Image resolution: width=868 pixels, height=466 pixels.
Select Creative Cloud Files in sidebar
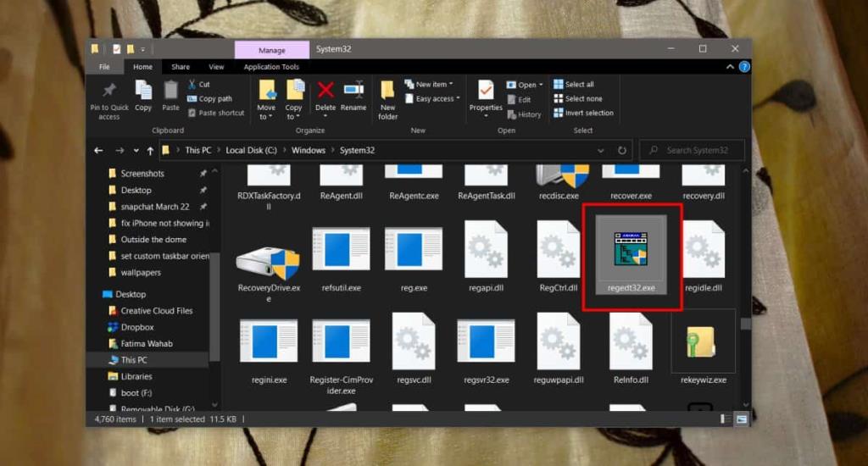(x=157, y=310)
